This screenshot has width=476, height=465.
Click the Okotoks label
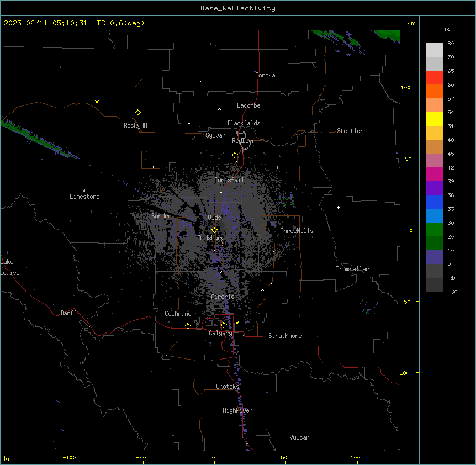(x=228, y=387)
